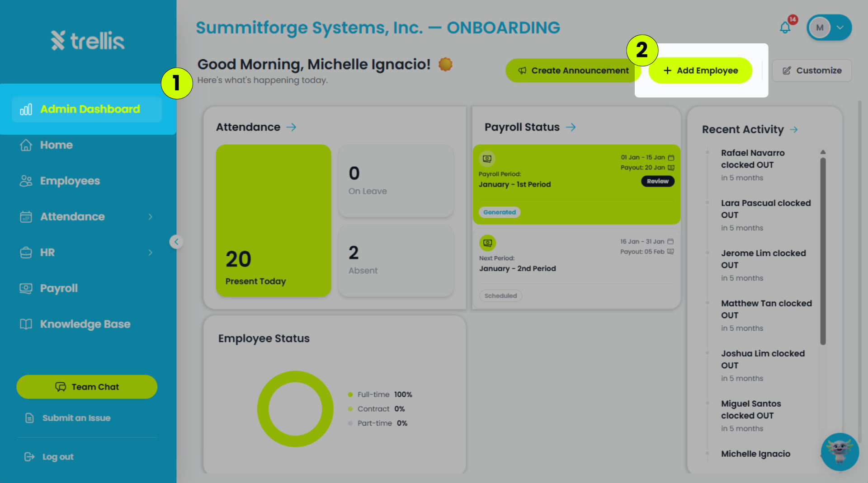868x483 pixels.
Task: Click the Create Announcement button
Action: click(x=573, y=70)
